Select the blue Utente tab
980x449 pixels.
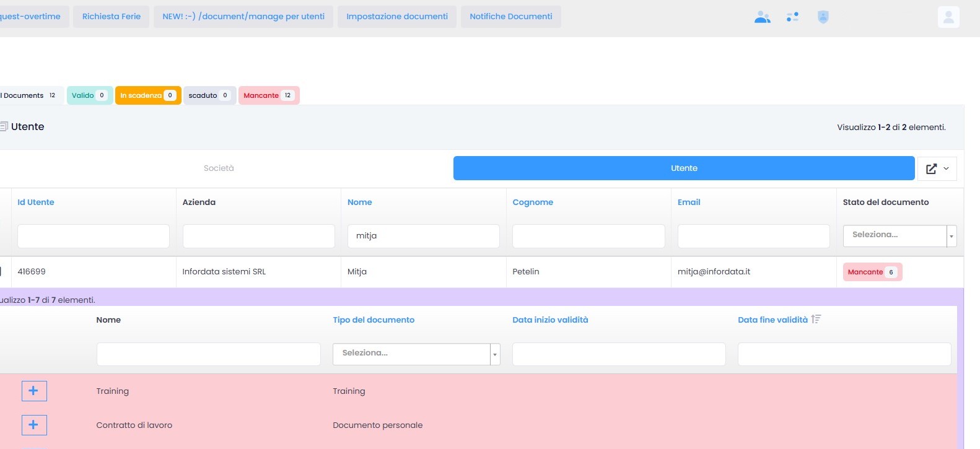(x=684, y=168)
